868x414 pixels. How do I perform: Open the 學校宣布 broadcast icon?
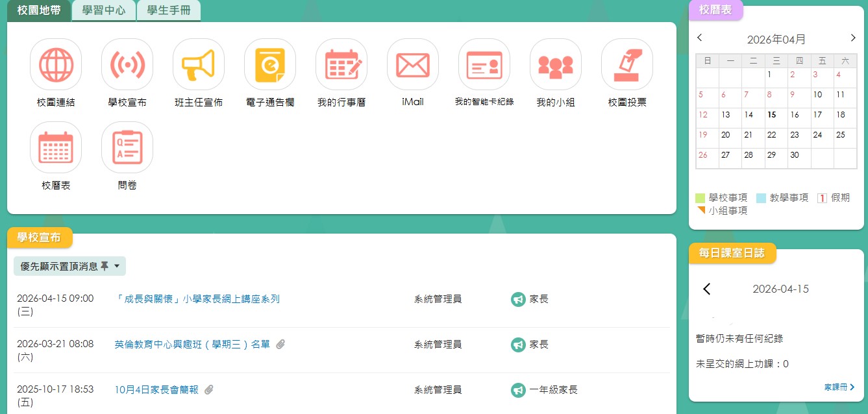(127, 65)
